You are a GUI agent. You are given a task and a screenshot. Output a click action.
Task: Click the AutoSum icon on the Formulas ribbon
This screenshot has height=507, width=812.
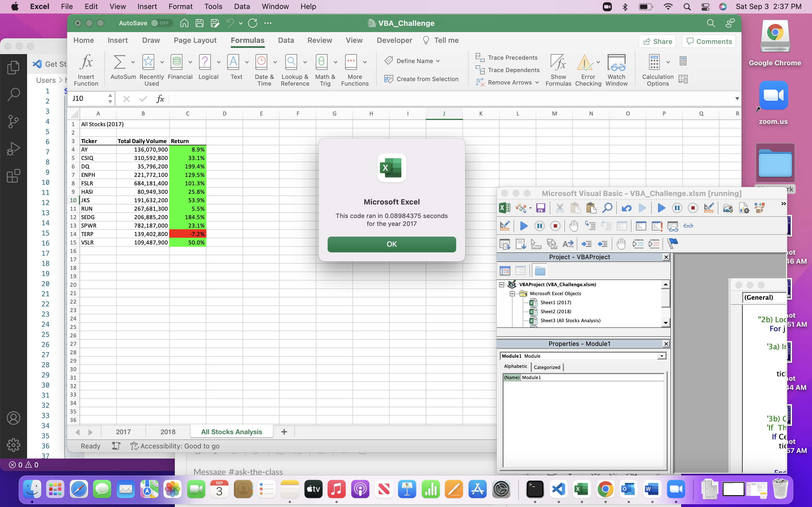(120, 62)
